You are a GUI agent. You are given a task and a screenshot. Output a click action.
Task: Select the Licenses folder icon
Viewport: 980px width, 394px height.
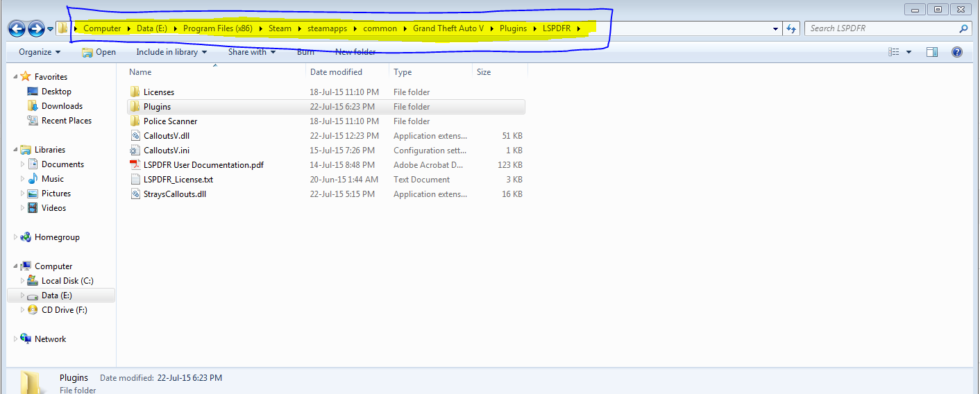(x=135, y=92)
